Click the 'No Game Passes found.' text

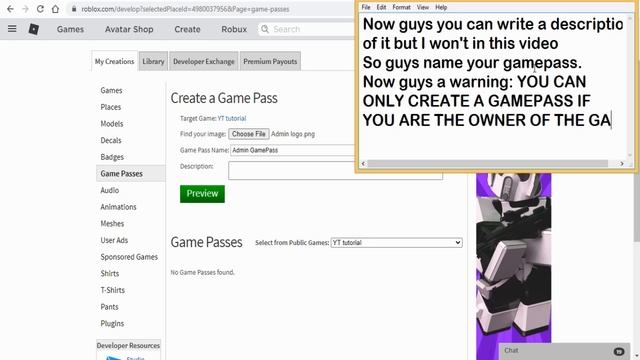(x=202, y=272)
